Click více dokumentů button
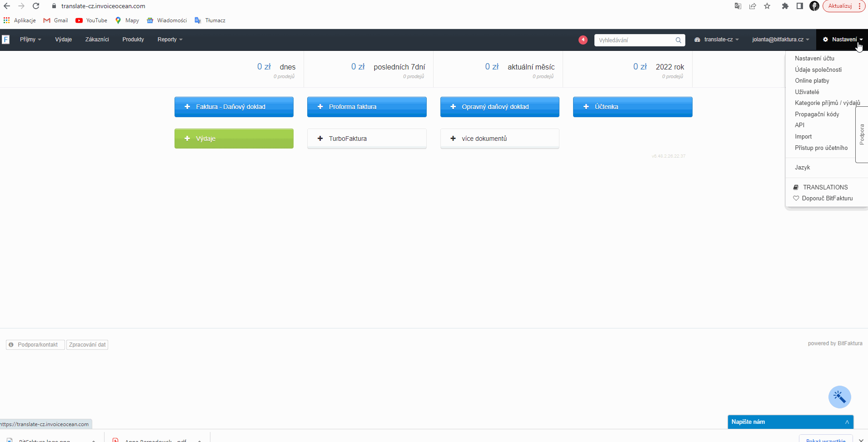 [x=500, y=139]
